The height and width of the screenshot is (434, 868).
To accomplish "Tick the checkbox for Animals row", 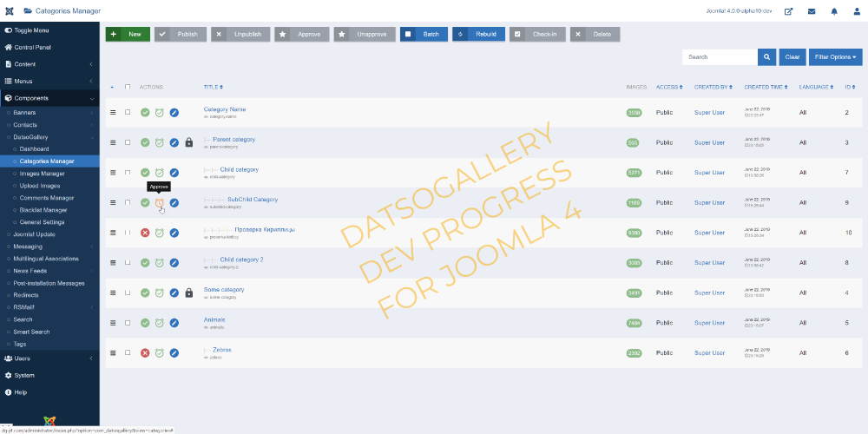I will (128, 323).
